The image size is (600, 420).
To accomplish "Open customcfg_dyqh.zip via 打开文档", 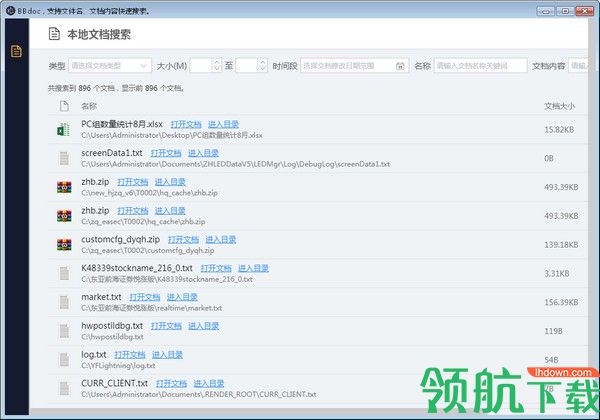I will click(x=183, y=239).
